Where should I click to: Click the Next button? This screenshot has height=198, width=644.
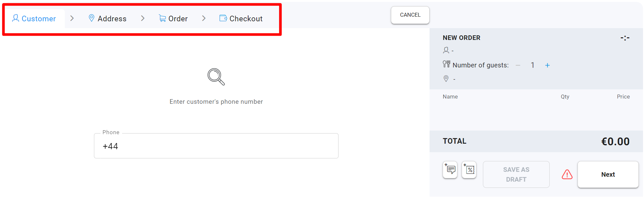coord(608,174)
